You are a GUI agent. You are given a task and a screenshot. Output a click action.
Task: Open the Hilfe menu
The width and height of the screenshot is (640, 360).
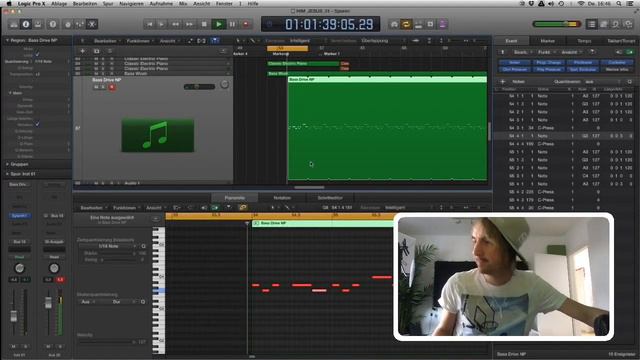pos(253,3)
